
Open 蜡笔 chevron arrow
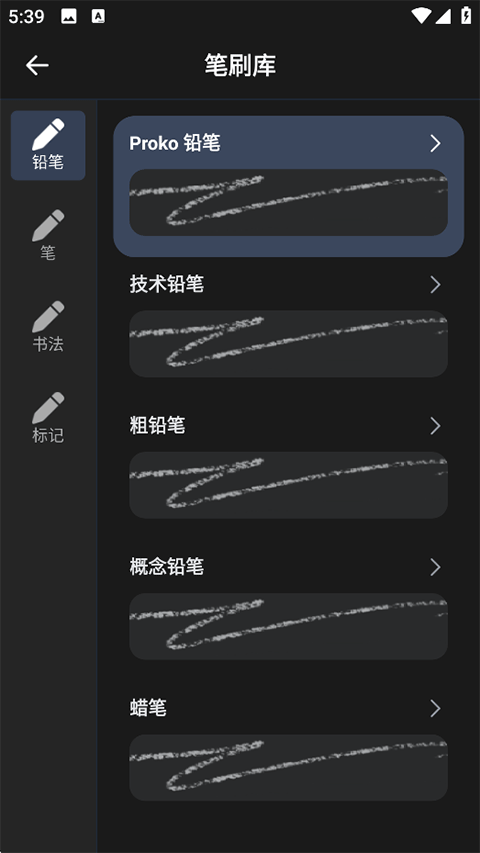tap(435, 708)
